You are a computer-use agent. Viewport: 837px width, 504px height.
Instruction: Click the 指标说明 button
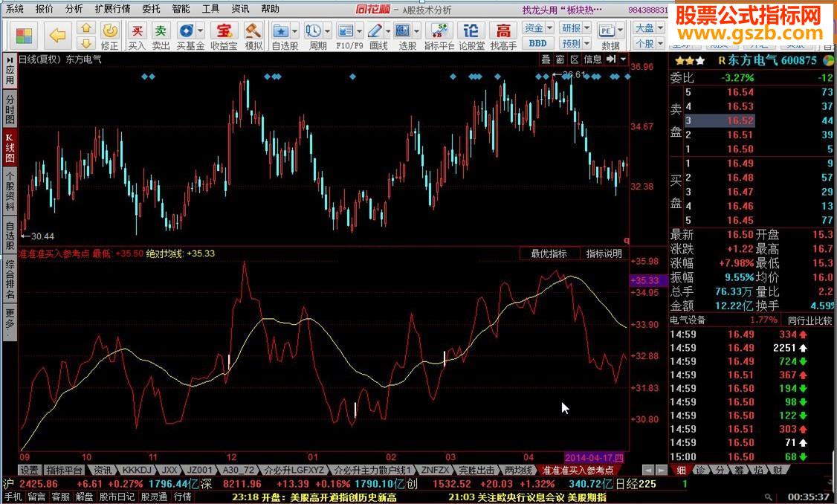604,253
